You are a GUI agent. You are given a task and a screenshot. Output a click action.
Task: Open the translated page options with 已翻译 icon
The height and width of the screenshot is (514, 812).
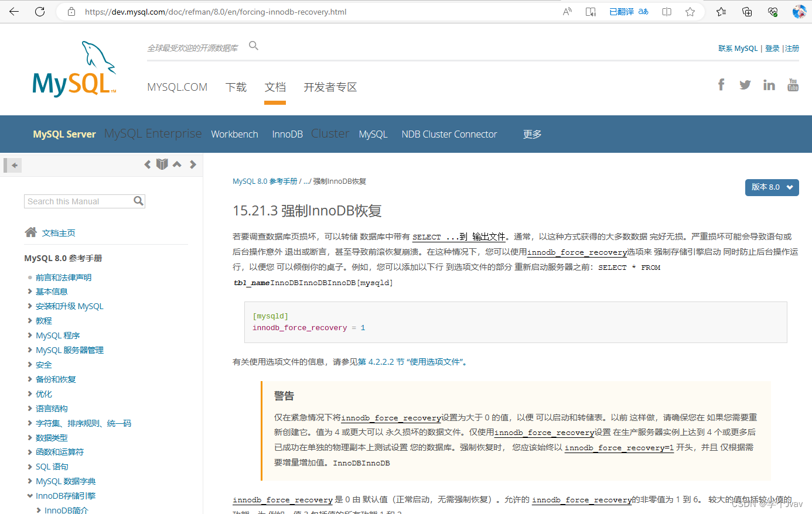pyautogui.click(x=628, y=11)
